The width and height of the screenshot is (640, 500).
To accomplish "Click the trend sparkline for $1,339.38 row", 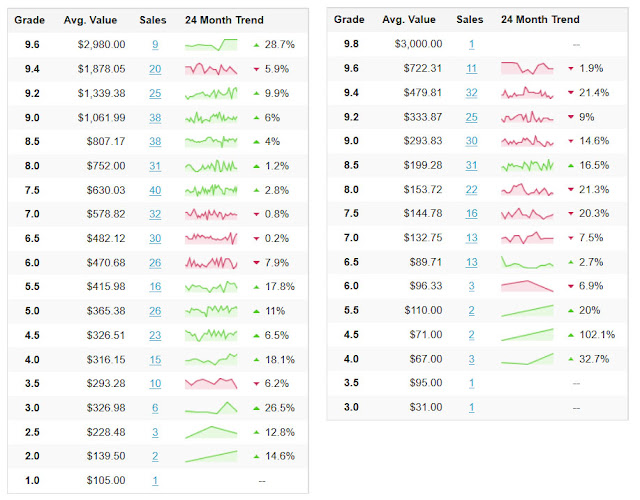I will coord(211,93).
